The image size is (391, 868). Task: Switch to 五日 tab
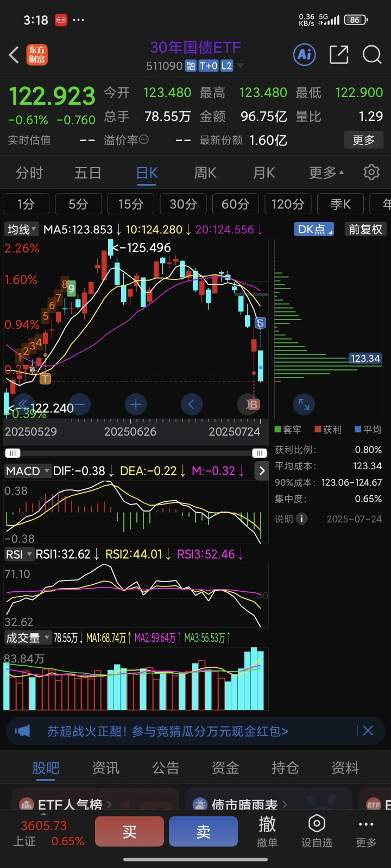87,173
